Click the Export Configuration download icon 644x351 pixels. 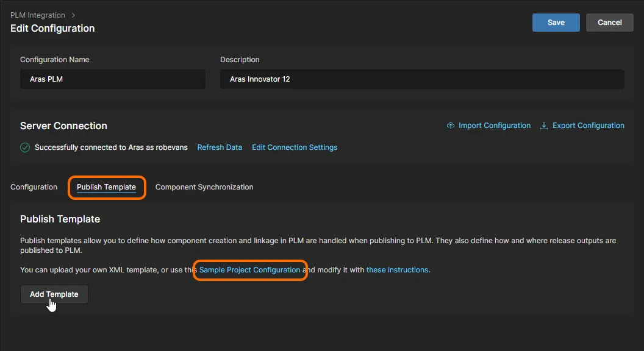click(544, 126)
